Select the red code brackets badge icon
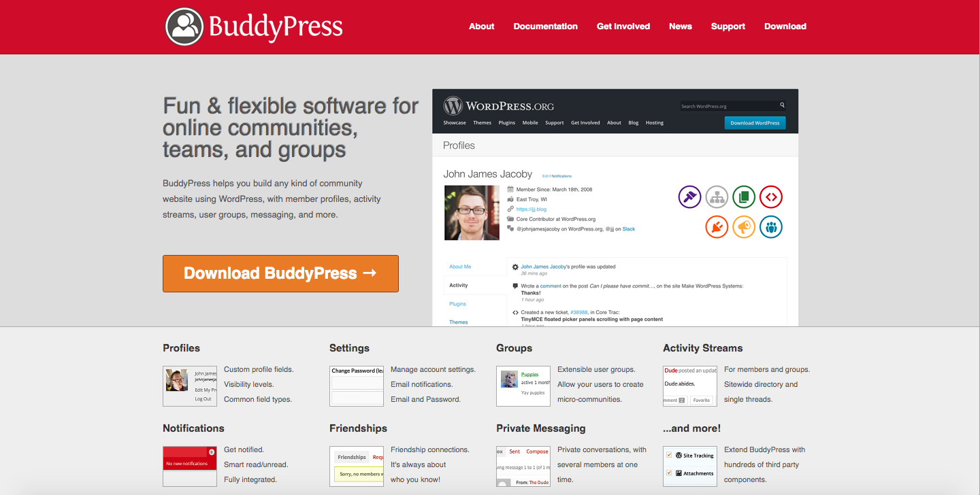The height and width of the screenshot is (495, 980). point(771,197)
